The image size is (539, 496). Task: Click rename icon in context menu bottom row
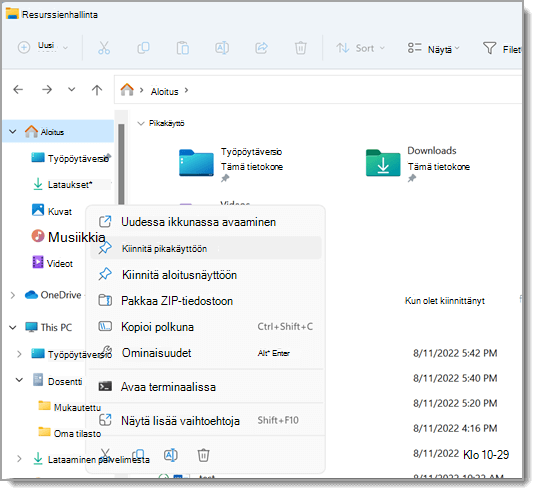pos(170,455)
